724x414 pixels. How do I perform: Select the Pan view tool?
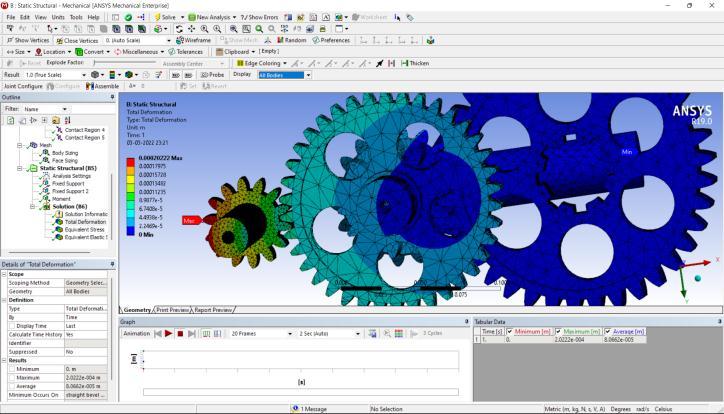coord(191,29)
